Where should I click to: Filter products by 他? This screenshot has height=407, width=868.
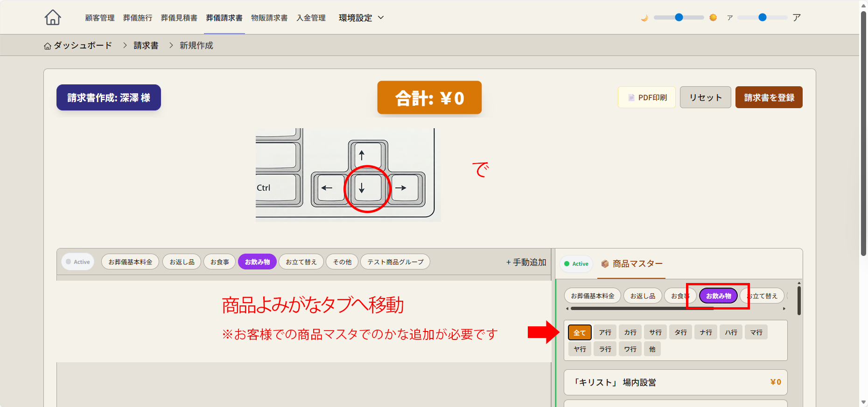coord(652,349)
